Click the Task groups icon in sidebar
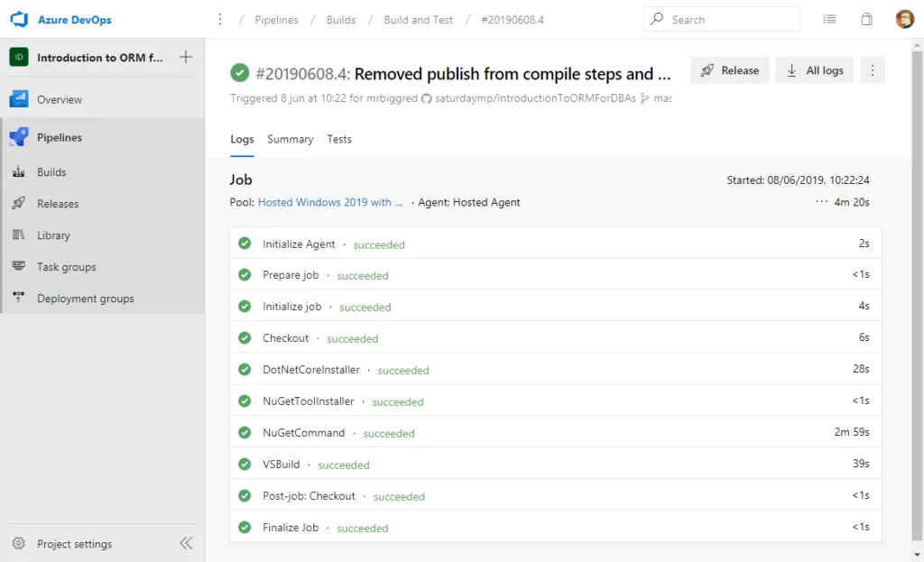924x562 pixels. 19,266
